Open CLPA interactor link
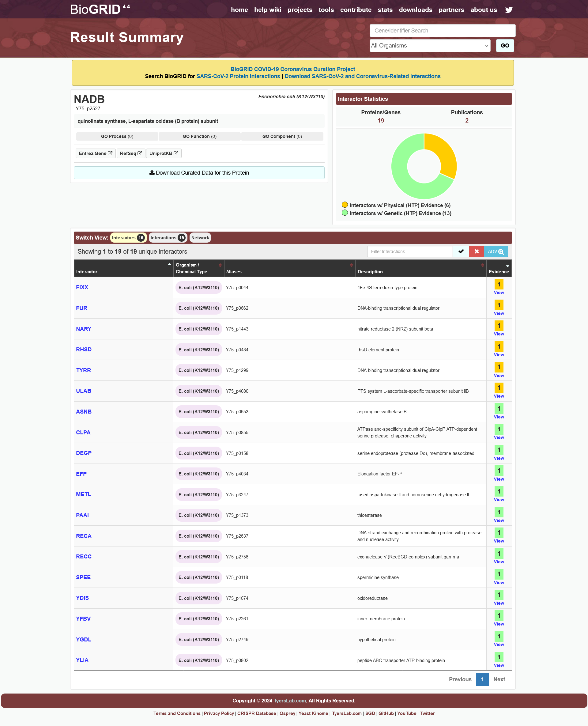 (x=83, y=432)
